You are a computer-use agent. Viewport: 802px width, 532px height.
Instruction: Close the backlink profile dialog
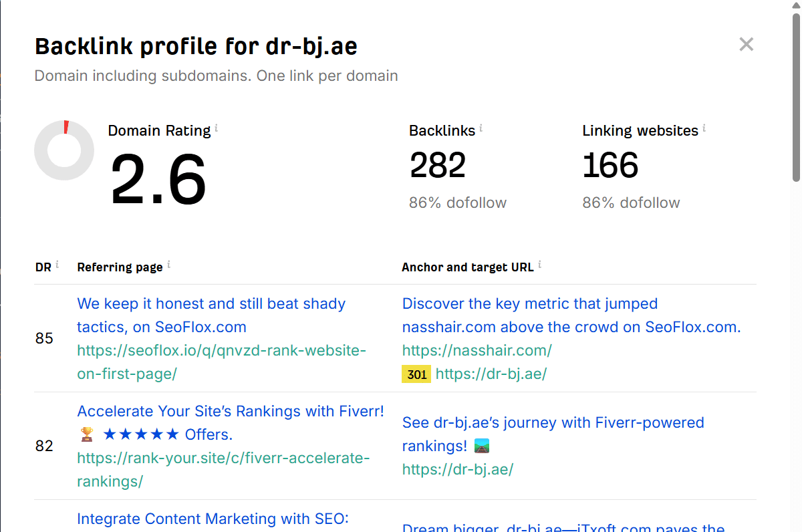[746, 45]
